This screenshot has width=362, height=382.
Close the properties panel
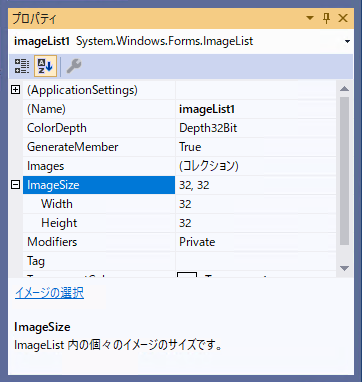click(x=343, y=18)
